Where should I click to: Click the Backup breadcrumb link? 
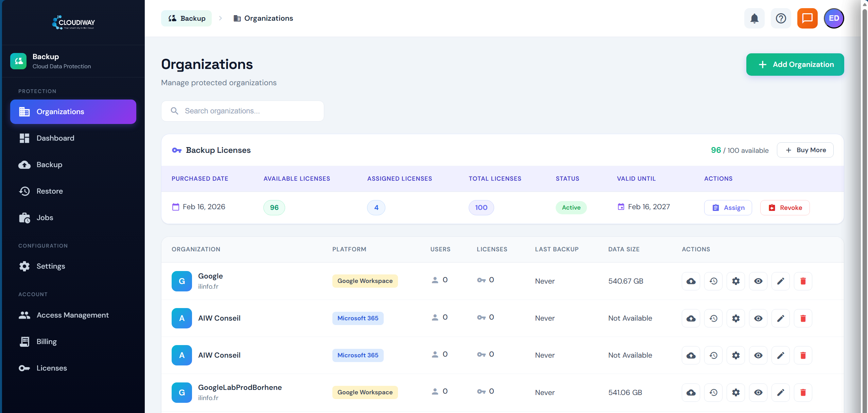point(186,18)
